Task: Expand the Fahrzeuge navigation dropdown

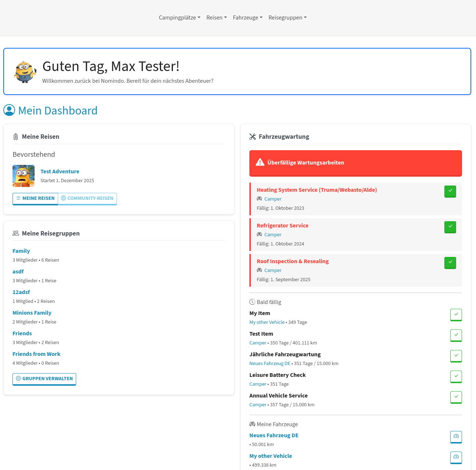Action: click(248, 18)
